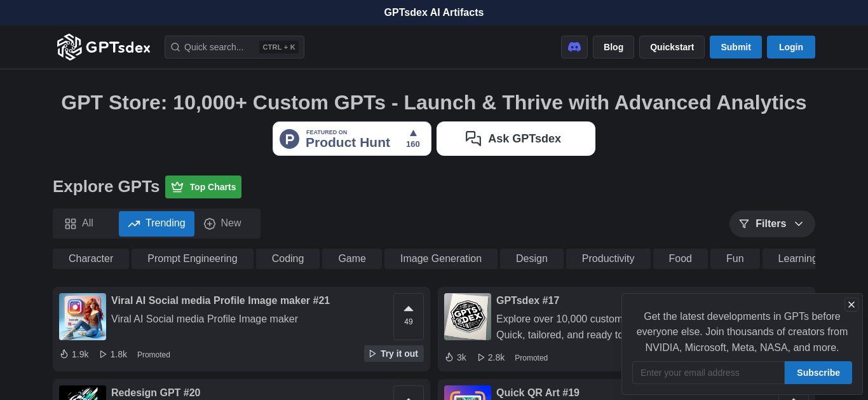
Task: Click the Subscribe button
Action: [x=818, y=373]
